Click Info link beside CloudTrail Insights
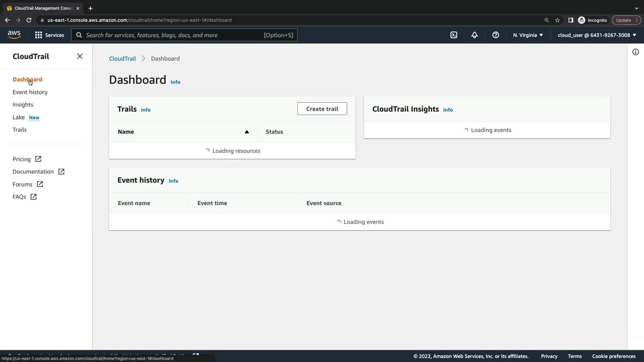The image size is (644, 362). coord(448,110)
